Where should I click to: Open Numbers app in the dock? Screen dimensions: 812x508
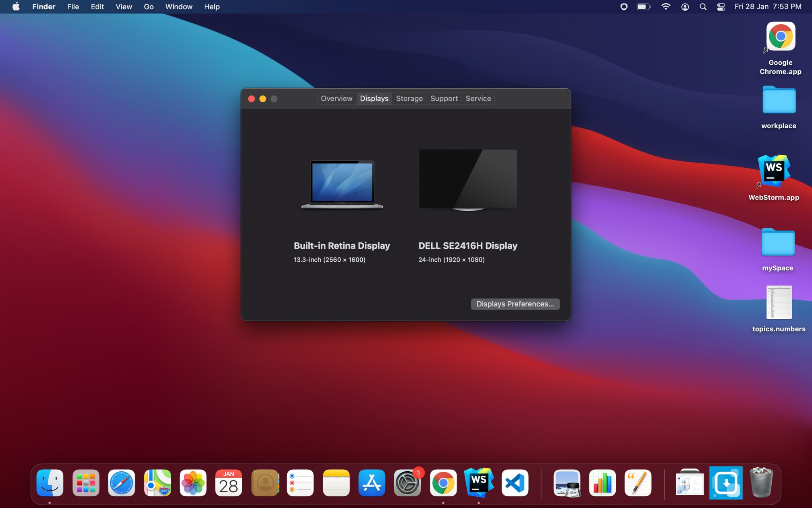pos(602,483)
